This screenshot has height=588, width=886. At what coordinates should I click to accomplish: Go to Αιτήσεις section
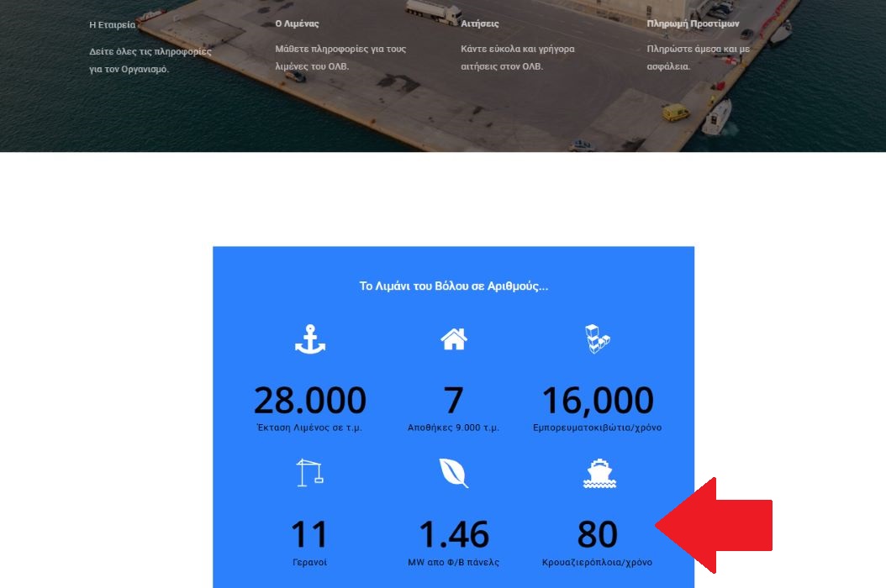tap(480, 24)
